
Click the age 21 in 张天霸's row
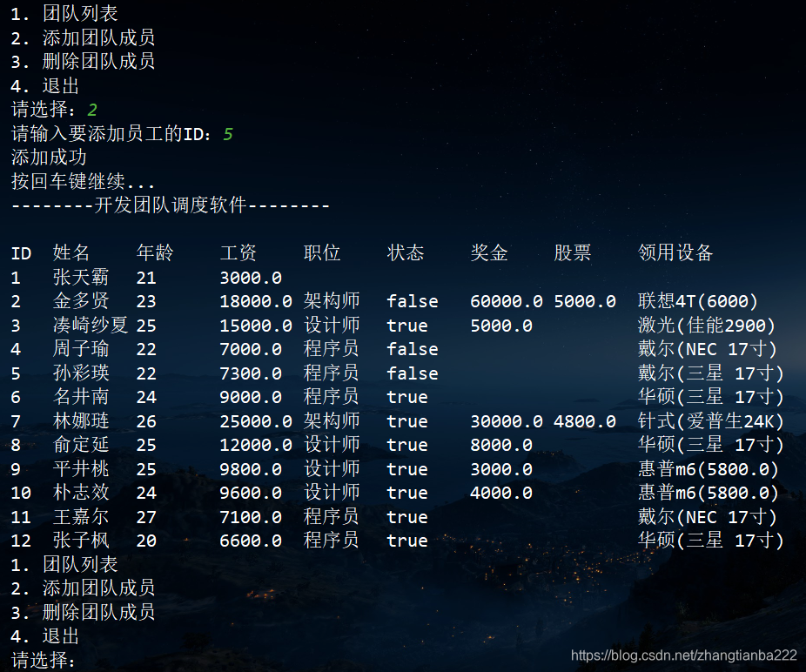pos(146,278)
